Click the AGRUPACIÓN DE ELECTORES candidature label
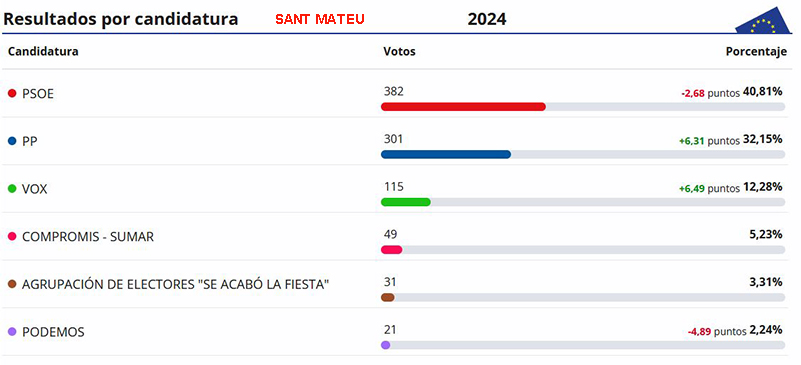This screenshot has height=365, width=801. click(175, 284)
